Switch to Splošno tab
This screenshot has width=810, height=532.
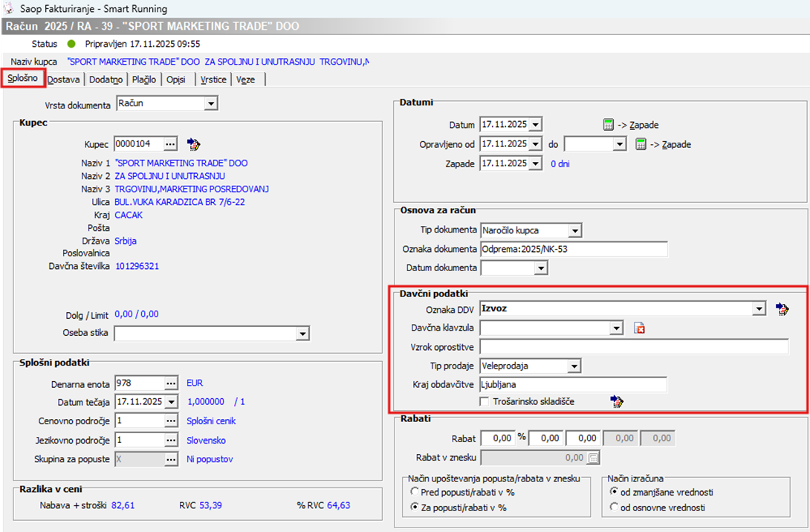[23, 78]
